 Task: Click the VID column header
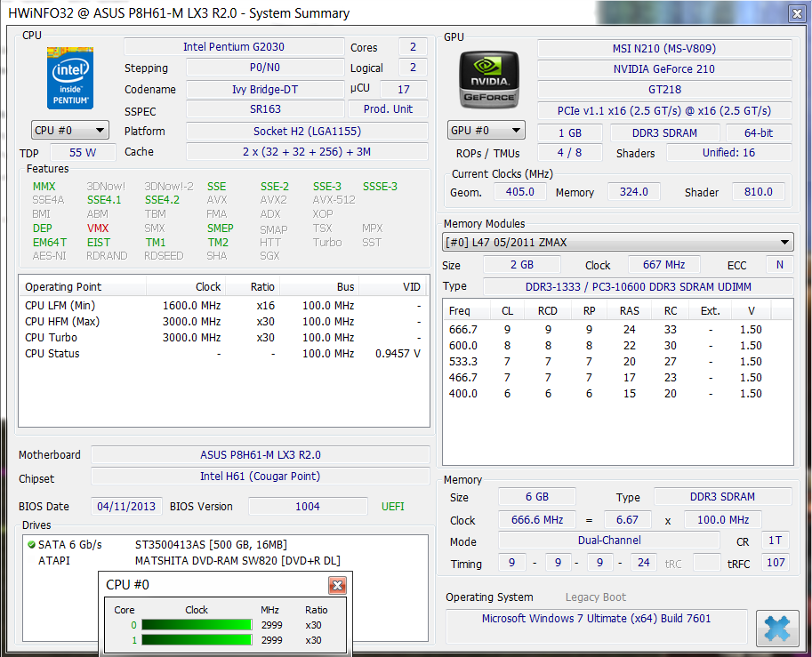[x=394, y=286]
